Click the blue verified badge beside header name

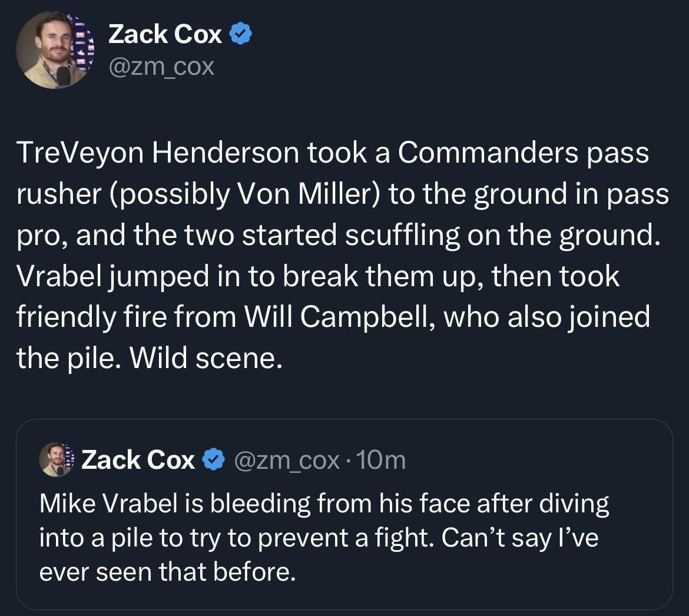(x=240, y=35)
